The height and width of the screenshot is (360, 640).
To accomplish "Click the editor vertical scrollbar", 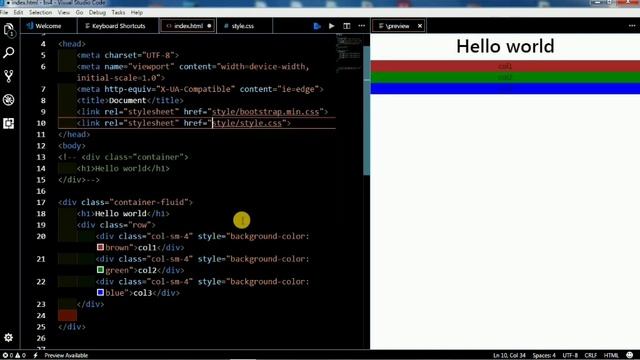I will [x=367, y=110].
